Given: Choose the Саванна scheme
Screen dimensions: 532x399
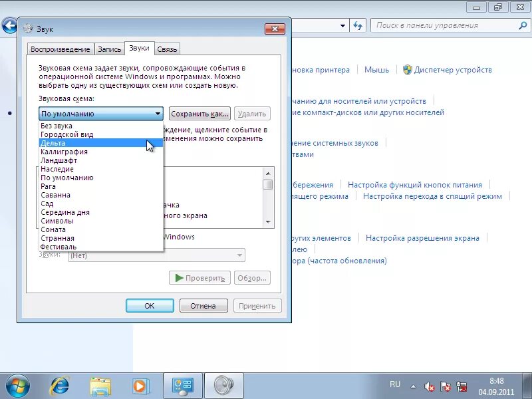Looking at the screenshot, I should [x=101, y=195].
